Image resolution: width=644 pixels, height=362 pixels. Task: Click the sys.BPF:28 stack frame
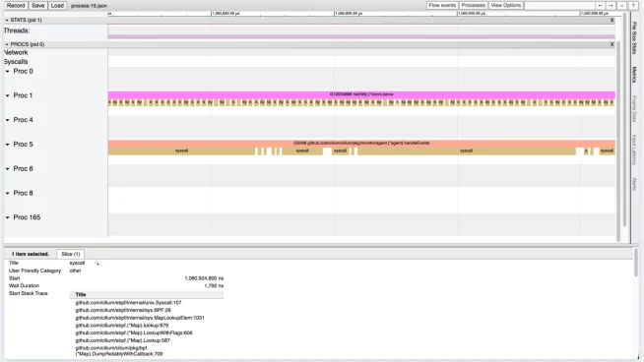(123, 310)
